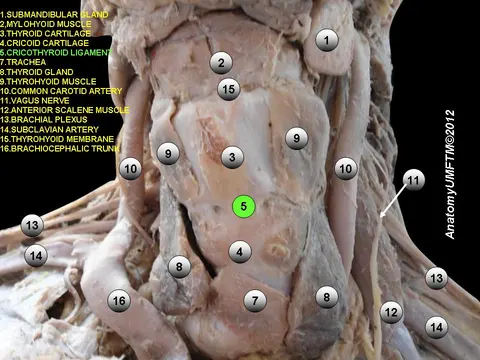Image resolution: width=480 pixels, height=360 pixels.
Task: Click legend entry '1.SUBMANDIBULAR GLAND'
Action: 54,15
